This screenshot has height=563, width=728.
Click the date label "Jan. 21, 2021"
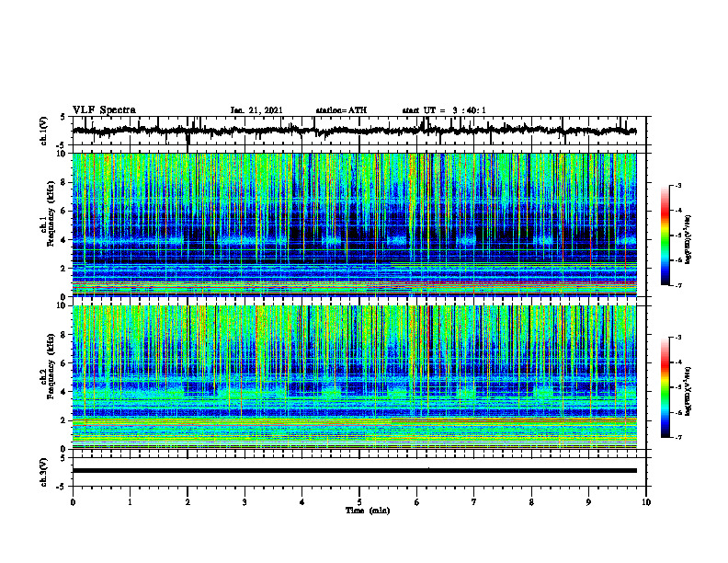[256, 110]
